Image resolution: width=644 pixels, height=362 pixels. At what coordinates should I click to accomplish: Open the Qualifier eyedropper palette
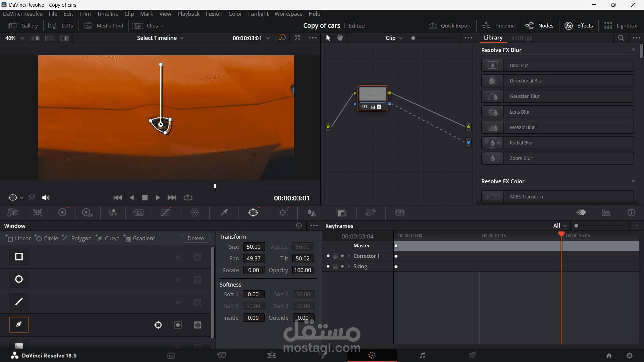224,213
